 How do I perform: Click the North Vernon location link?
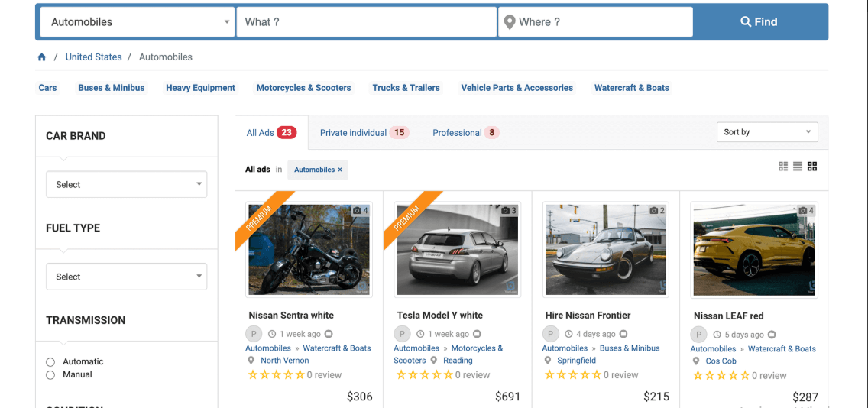pos(284,361)
